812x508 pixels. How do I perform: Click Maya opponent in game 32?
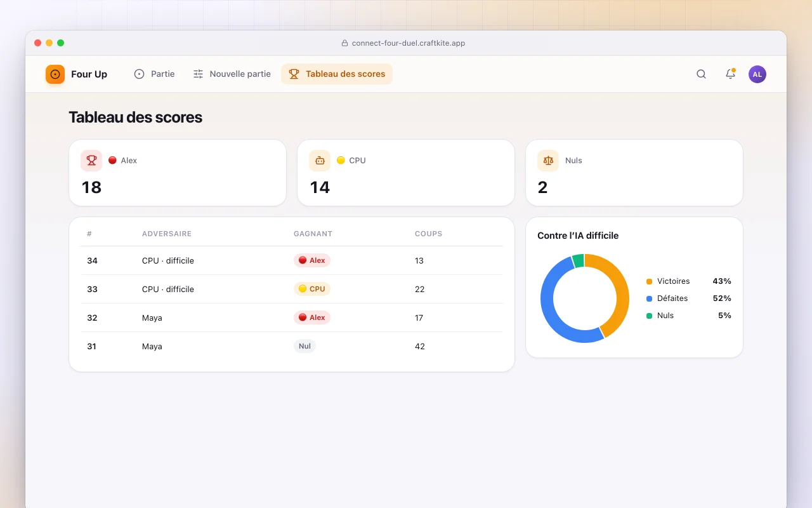[152, 317]
